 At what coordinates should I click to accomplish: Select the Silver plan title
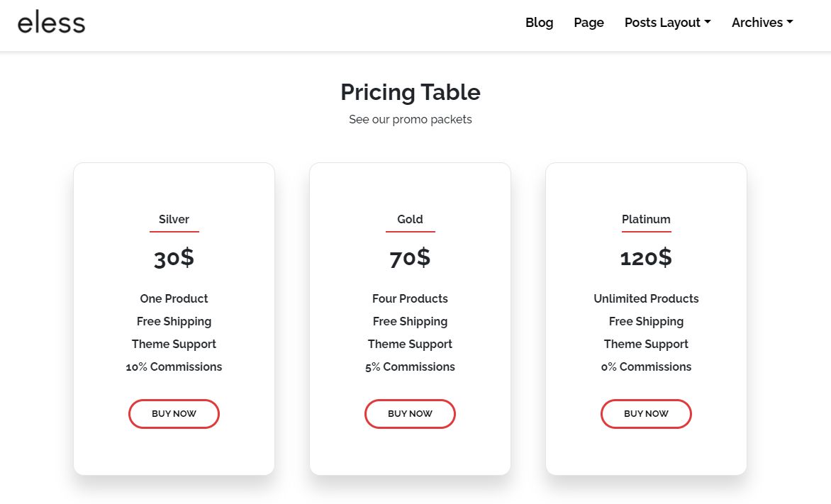point(174,219)
